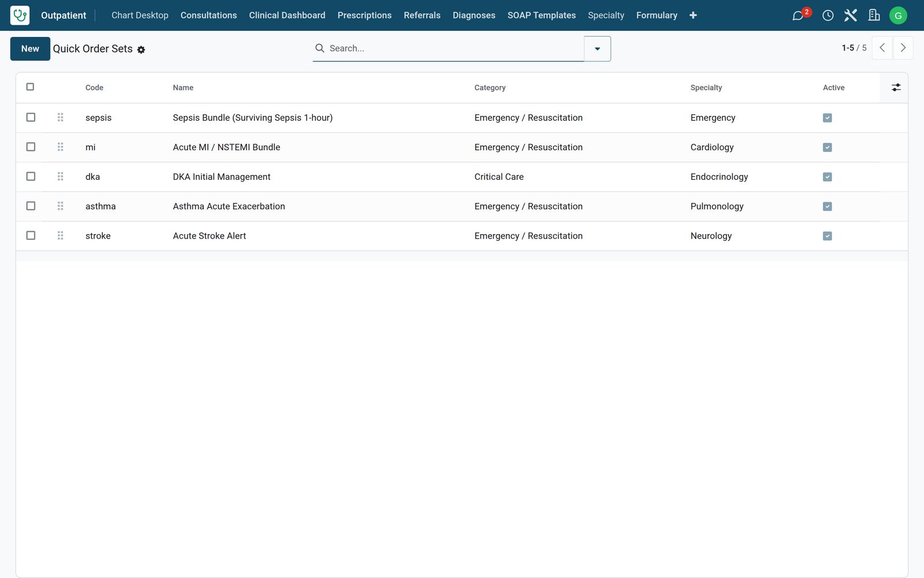
Task: Open the green user avatar menu
Action: [x=898, y=16]
